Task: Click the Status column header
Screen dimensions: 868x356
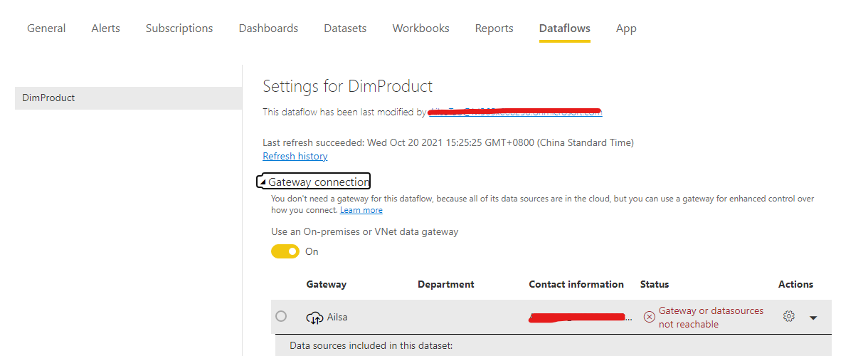Action: tap(655, 284)
